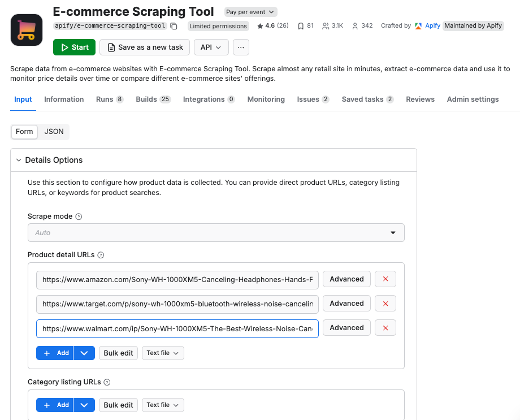Open the Scrape mode dropdown

point(216,233)
